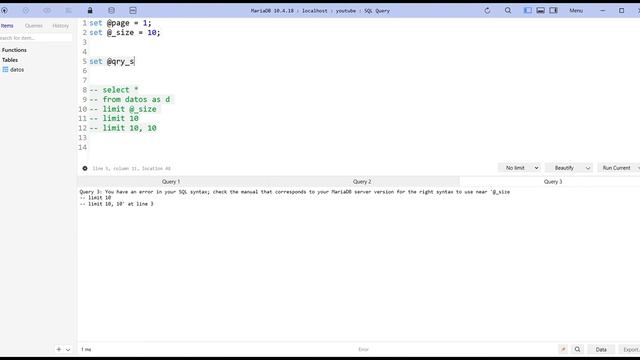Select the Tables section label
Viewport: 640px width, 360px height.
point(10,60)
